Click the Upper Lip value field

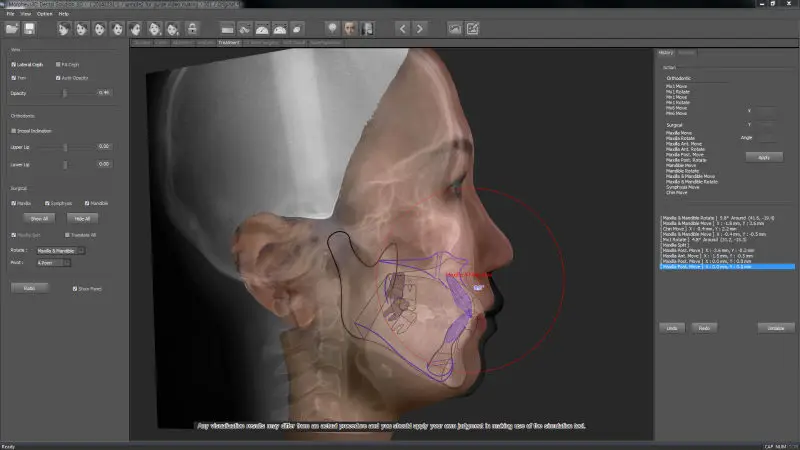click(x=103, y=147)
